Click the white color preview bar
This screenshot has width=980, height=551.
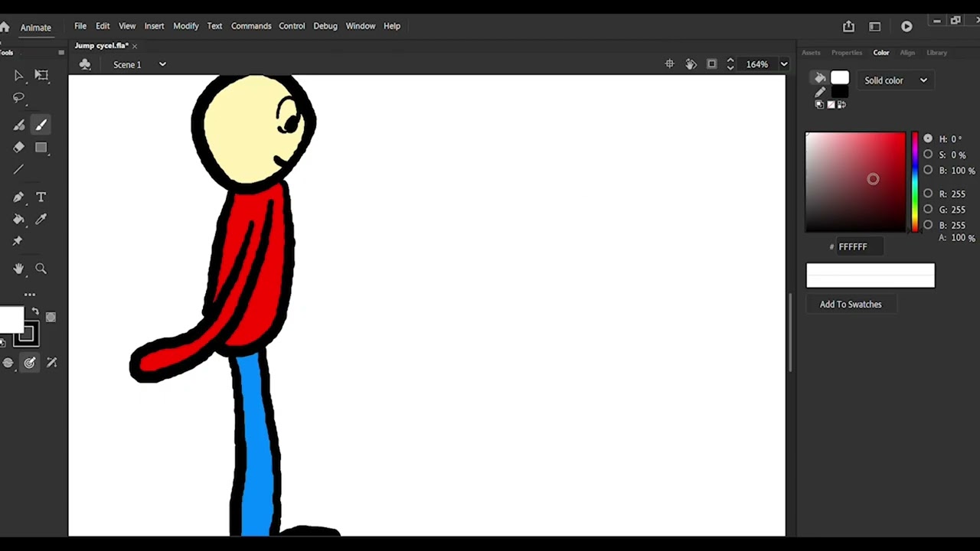(871, 275)
